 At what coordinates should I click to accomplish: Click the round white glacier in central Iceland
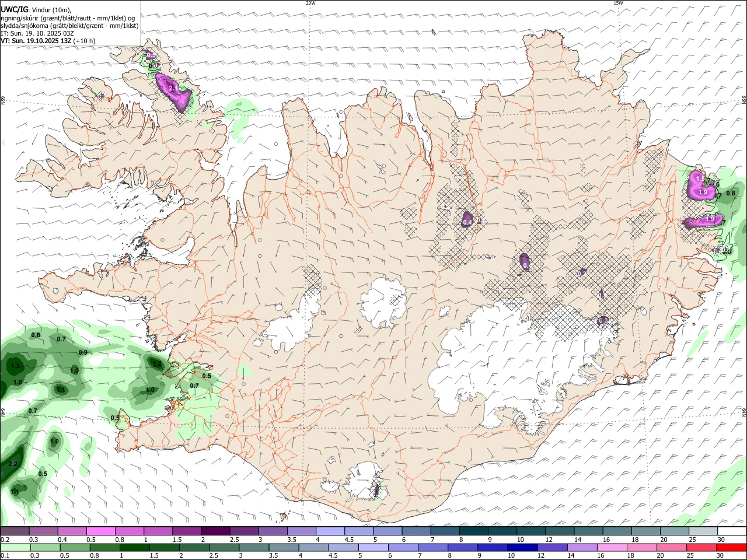(383, 303)
